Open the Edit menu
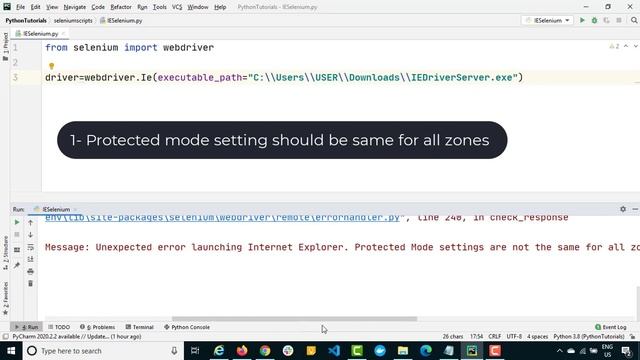Image resolution: width=640 pixels, height=360 pixels. 36,7
